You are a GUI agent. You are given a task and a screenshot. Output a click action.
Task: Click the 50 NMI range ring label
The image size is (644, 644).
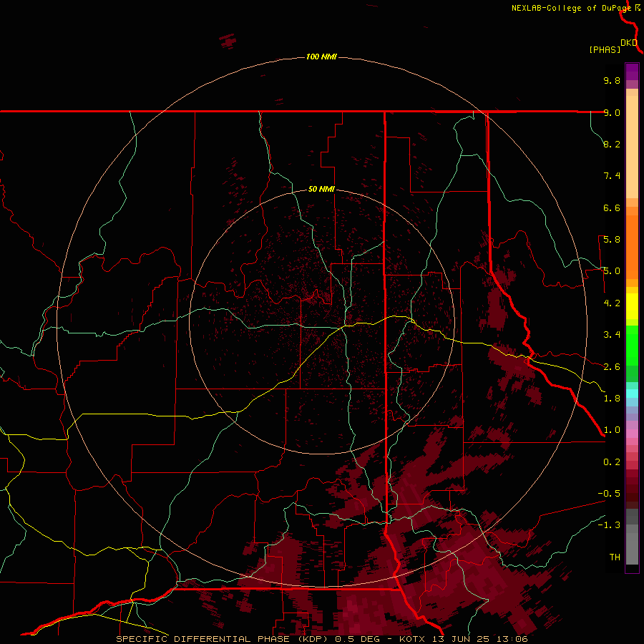pos(321,189)
